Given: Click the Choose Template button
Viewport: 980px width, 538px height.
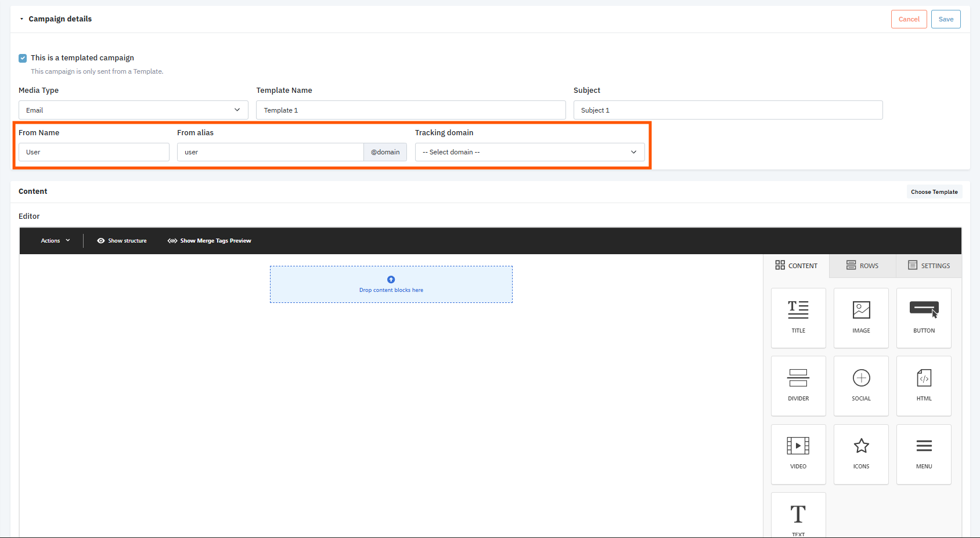Looking at the screenshot, I should pyautogui.click(x=934, y=192).
